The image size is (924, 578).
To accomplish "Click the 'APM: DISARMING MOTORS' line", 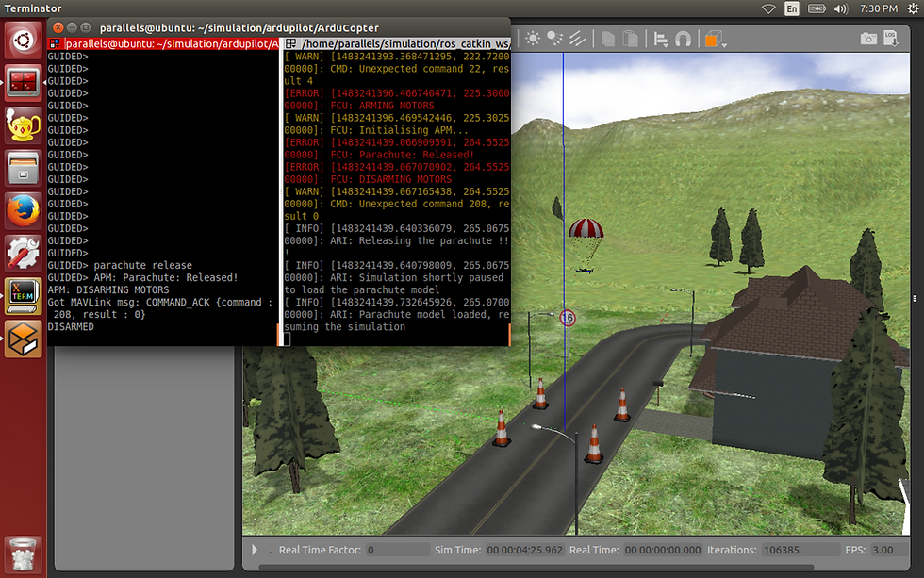I will (x=108, y=289).
